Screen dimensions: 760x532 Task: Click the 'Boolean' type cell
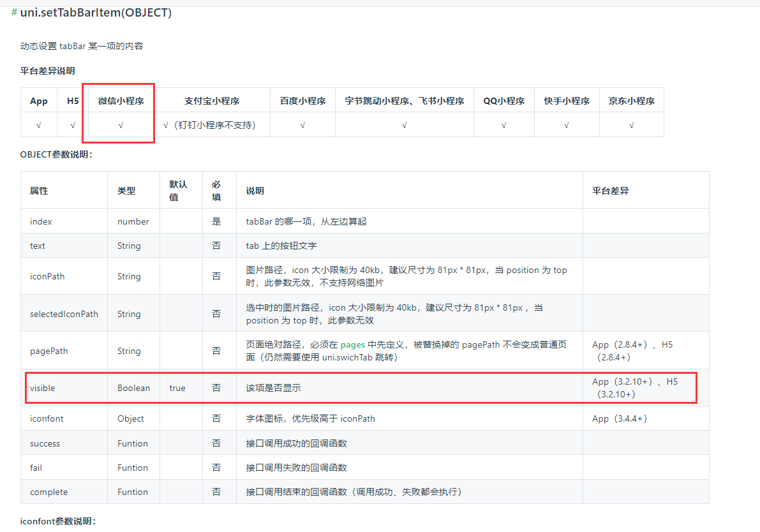(134, 388)
